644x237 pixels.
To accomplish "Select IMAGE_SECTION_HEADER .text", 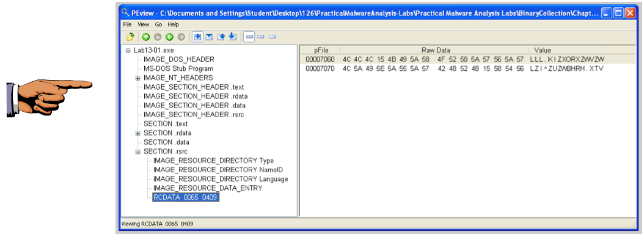I will 194,87.
